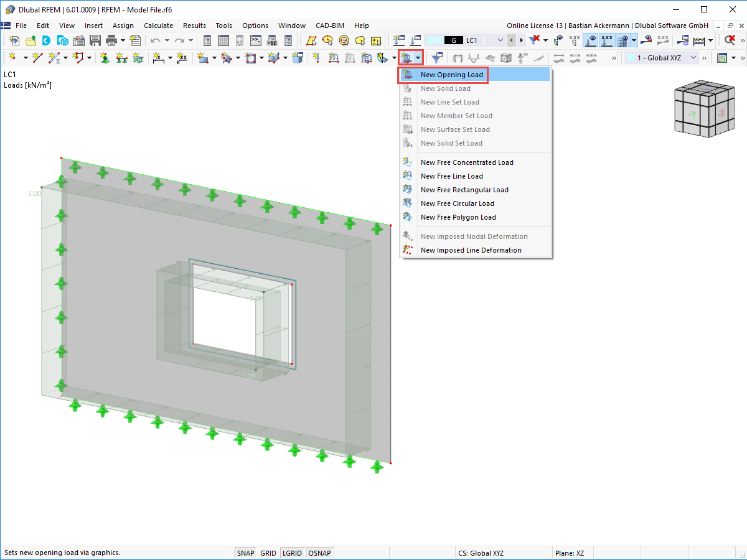Click the Redo arrow
This screenshot has height=560, width=747.
(x=179, y=40)
